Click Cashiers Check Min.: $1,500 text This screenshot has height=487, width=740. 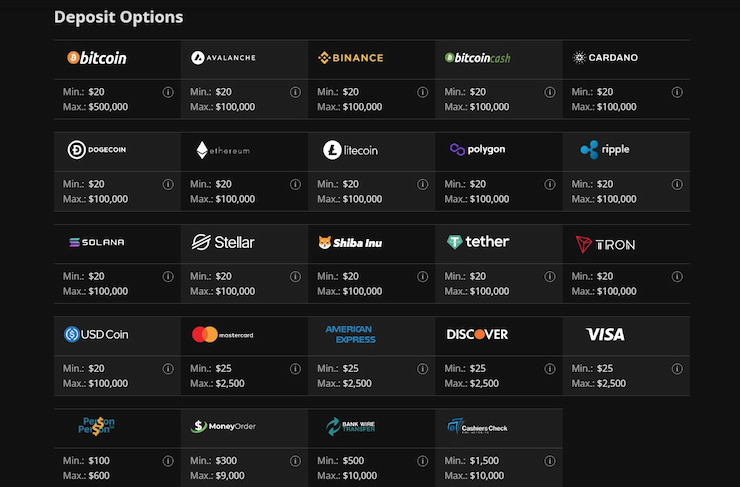pyautogui.click(x=472, y=461)
